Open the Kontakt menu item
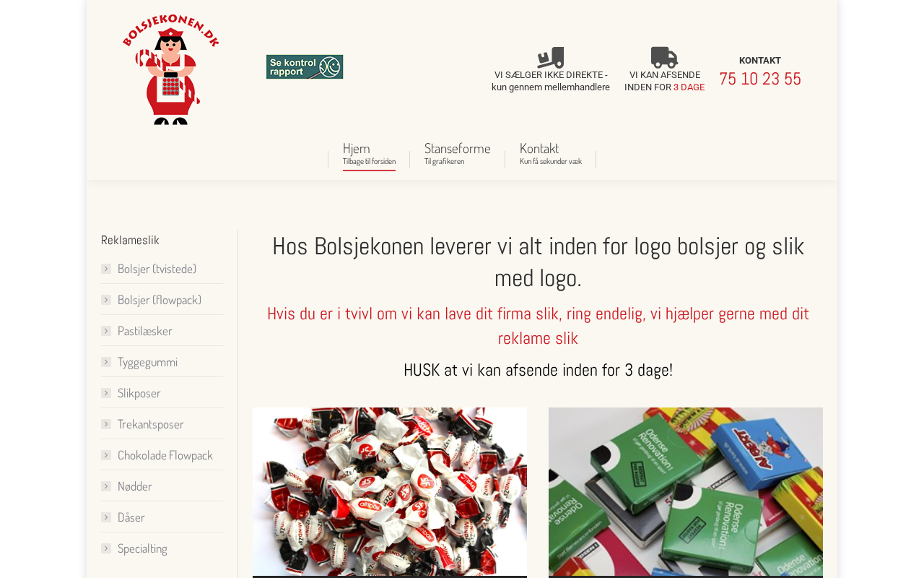The image size is (924, 578). tap(551, 154)
